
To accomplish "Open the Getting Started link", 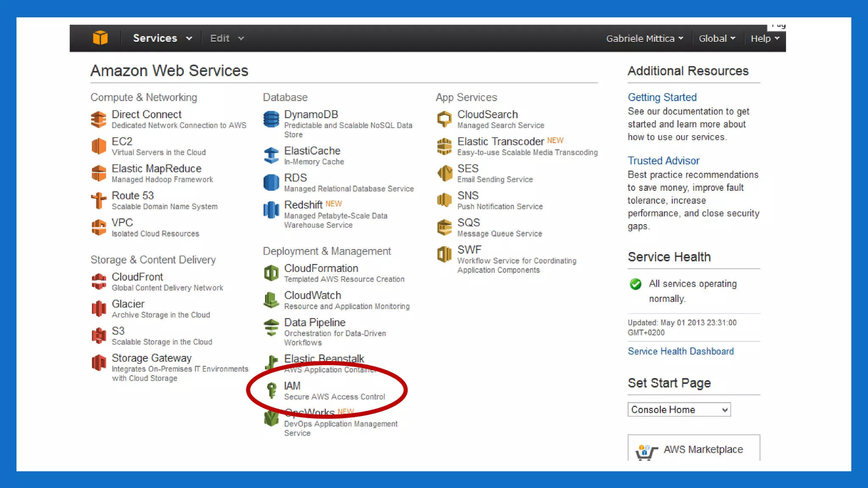I will 662,97.
